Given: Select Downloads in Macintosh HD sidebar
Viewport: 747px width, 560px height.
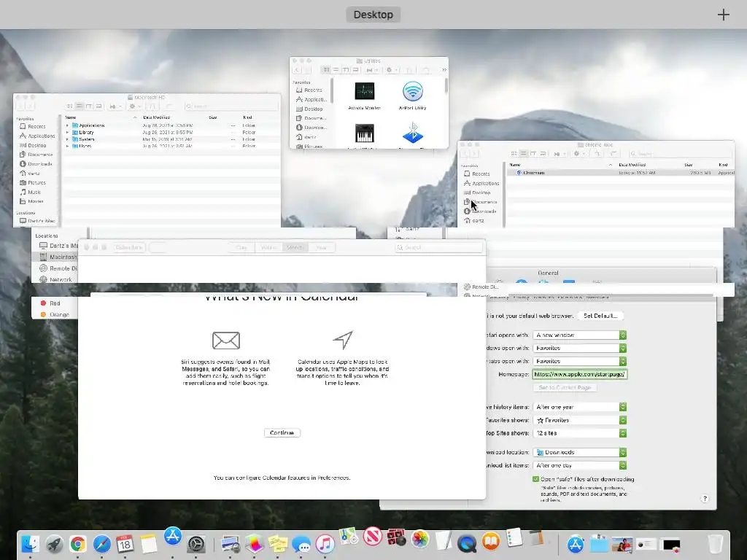Looking at the screenshot, I should 36,164.
